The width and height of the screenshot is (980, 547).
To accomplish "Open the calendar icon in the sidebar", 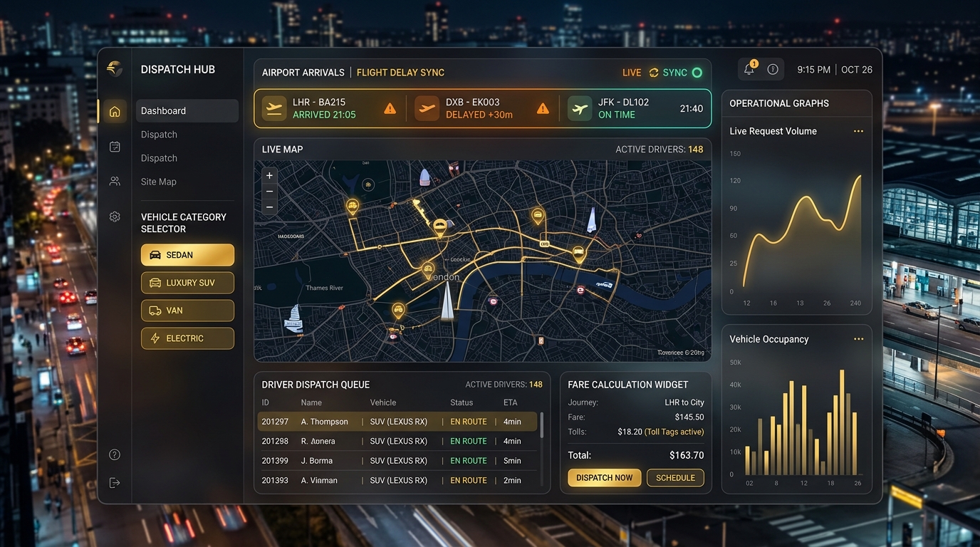I will [115, 146].
